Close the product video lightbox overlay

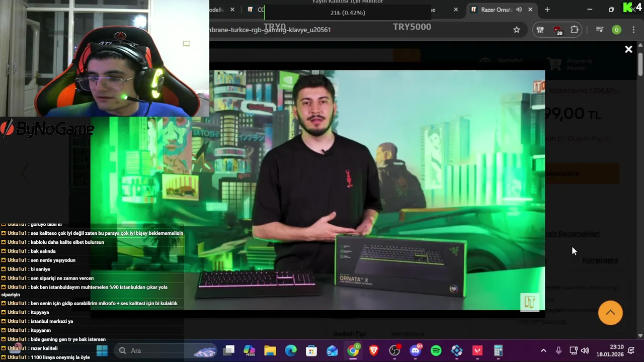[628, 49]
